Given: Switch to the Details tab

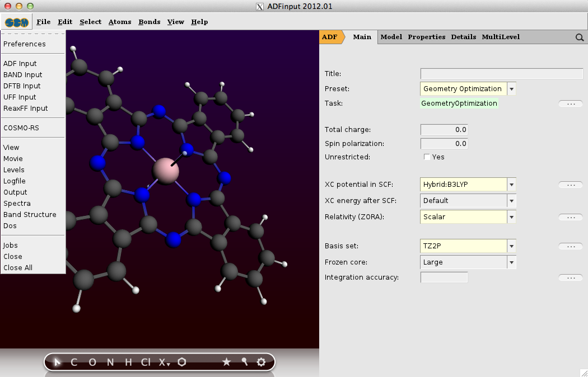Looking at the screenshot, I should coord(464,37).
